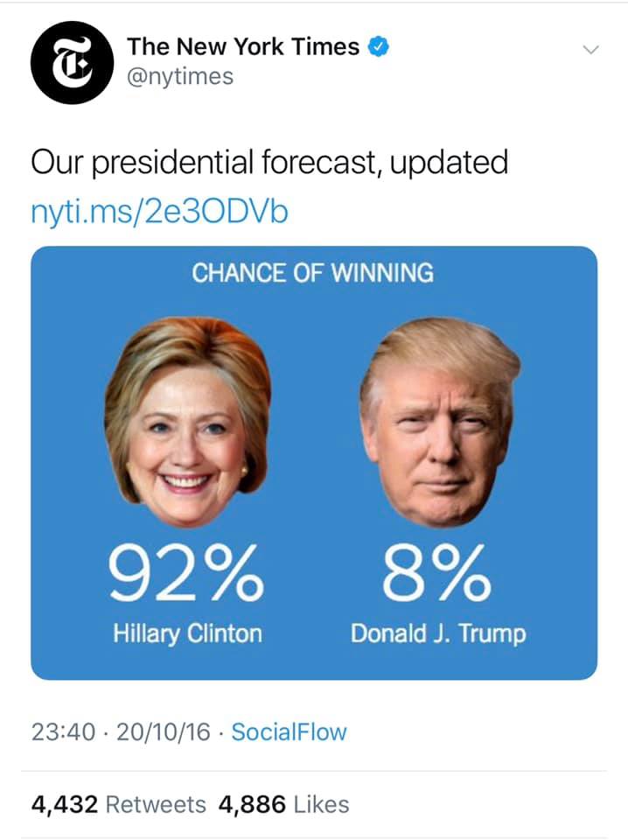This screenshot has height=840, width=628.
Task: Open the nyti.ms/2e3ODVb link
Action: pyautogui.click(x=158, y=211)
